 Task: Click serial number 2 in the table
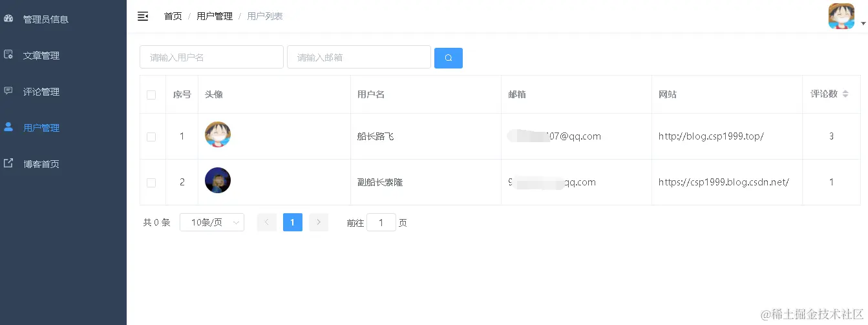182,182
